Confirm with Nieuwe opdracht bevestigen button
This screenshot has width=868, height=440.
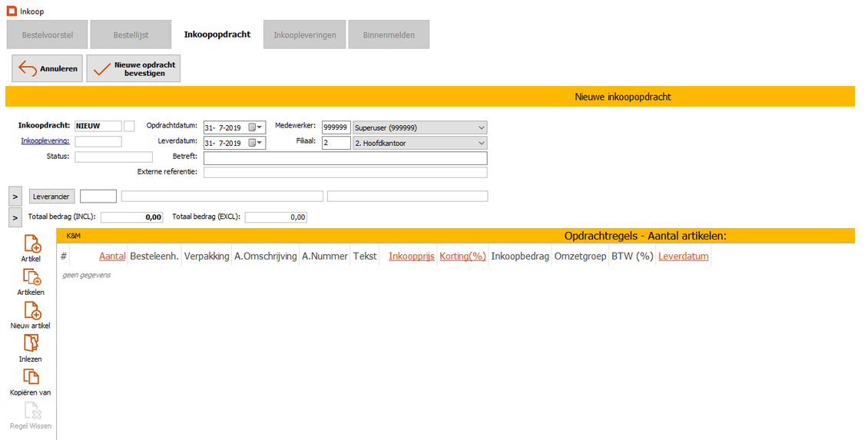pyautogui.click(x=134, y=68)
